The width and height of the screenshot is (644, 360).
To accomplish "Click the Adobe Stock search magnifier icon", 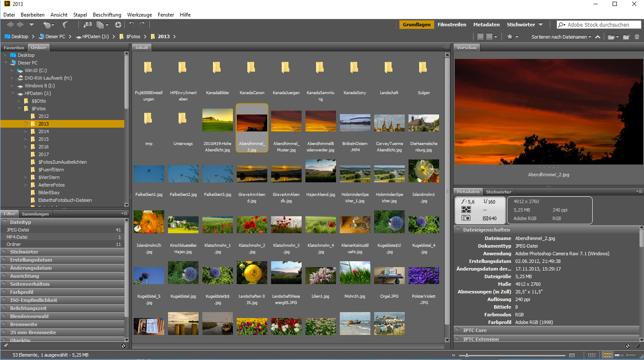I will coord(562,25).
